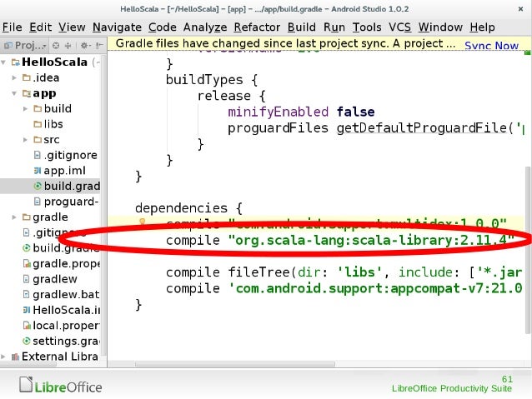Click the External Libraries bars icon
The height and width of the screenshot is (399, 532).
point(15,357)
